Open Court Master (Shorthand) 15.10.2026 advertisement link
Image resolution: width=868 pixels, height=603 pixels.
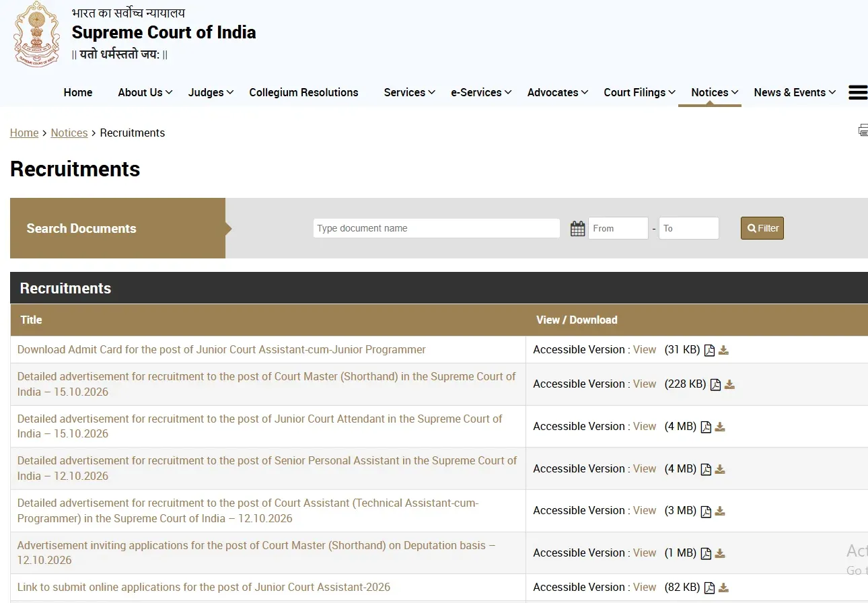tap(266, 384)
